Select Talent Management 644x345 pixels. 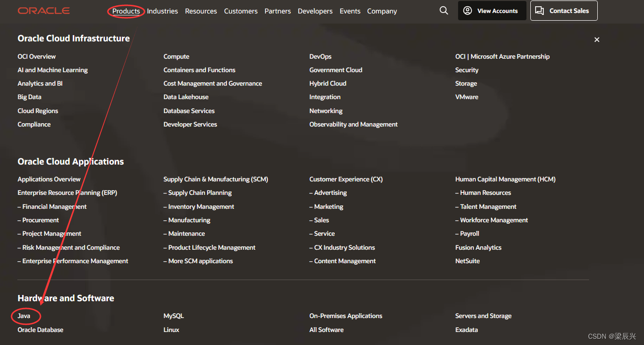click(x=486, y=206)
